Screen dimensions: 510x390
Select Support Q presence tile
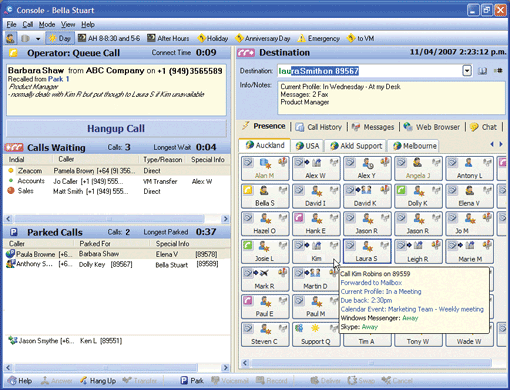tap(316, 334)
